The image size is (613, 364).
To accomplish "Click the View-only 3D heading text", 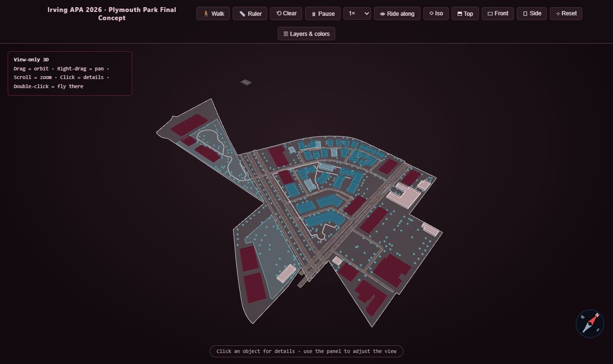I will pos(31,60).
